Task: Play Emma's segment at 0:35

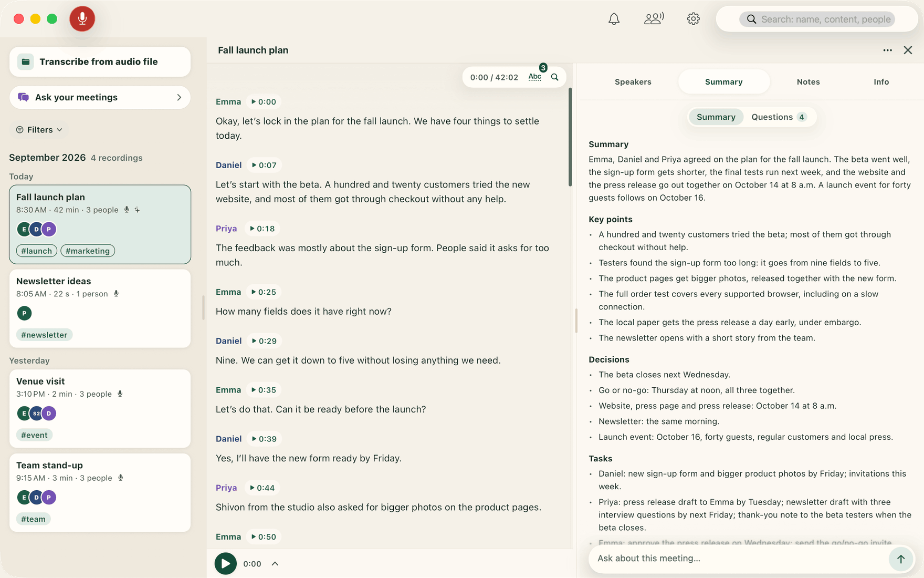Action: pyautogui.click(x=263, y=390)
